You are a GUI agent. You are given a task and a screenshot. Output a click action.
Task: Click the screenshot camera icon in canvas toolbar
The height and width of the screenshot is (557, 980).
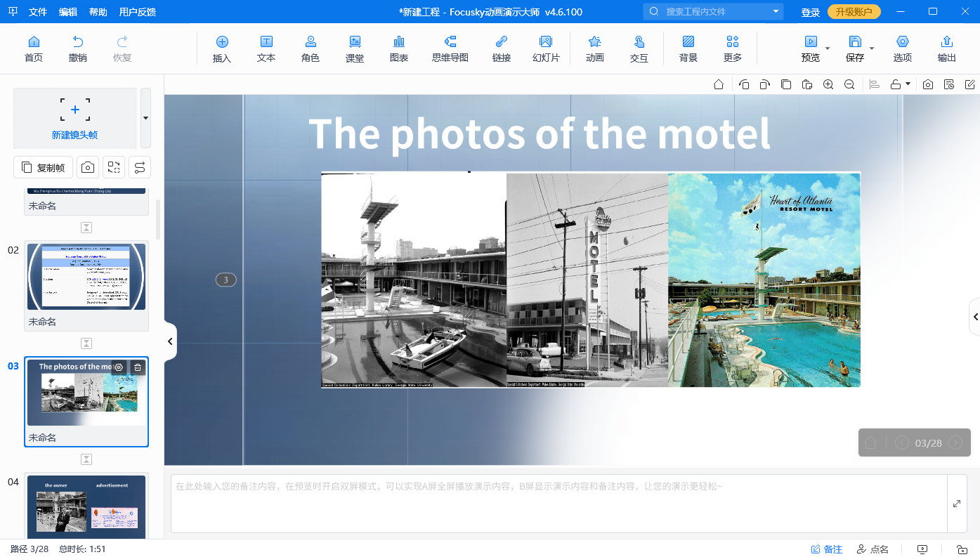pyautogui.click(x=928, y=84)
